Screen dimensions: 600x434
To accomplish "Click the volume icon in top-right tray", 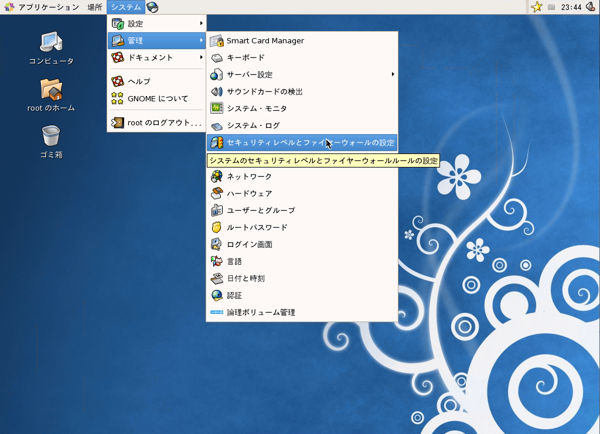I will tap(591, 7).
